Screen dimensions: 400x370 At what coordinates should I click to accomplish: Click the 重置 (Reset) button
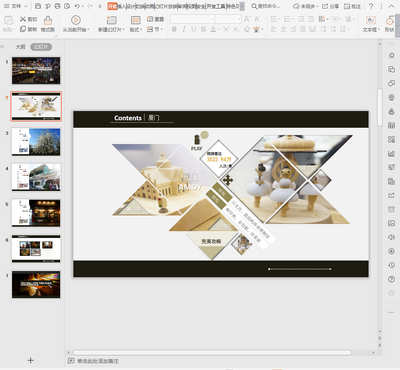coord(155,19)
